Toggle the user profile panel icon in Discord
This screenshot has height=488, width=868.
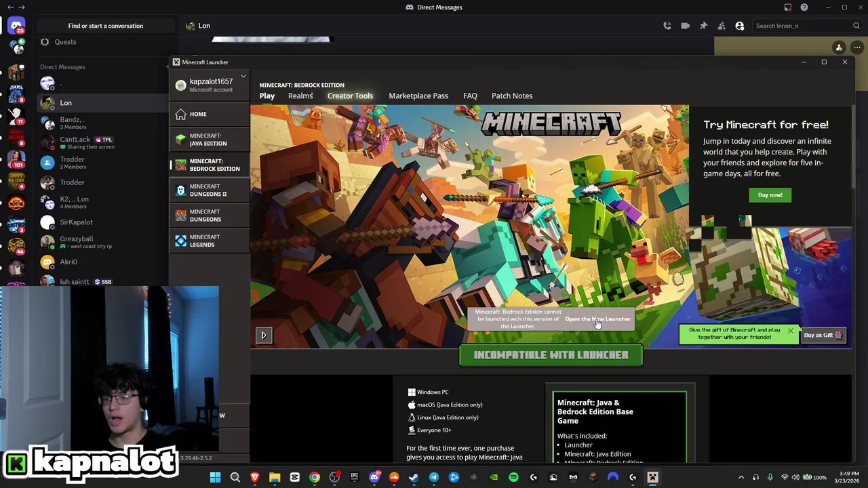(740, 26)
